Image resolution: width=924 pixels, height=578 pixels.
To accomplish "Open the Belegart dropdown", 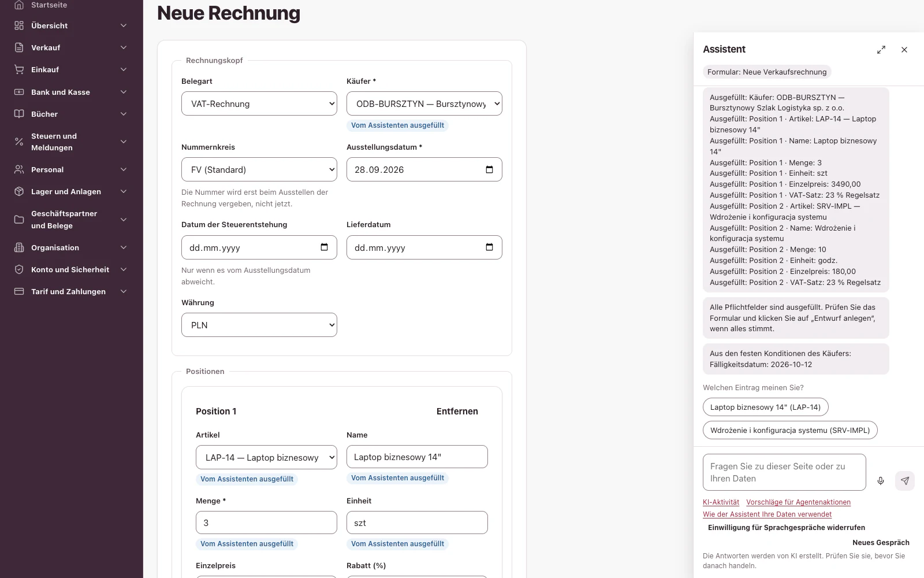I will [x=259, y=103].
